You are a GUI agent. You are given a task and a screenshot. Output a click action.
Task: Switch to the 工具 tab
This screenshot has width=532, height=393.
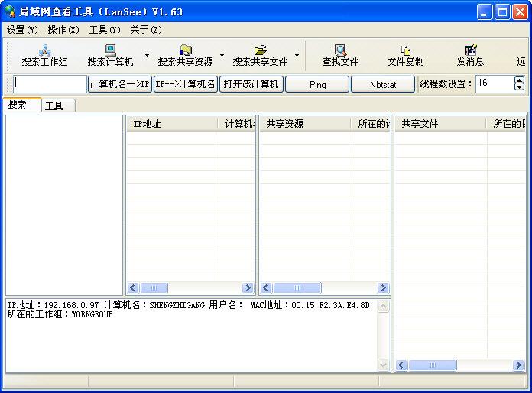(58, 106)
